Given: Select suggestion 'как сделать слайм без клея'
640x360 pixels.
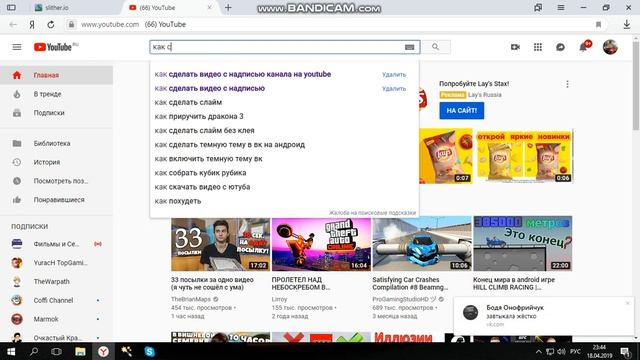Looking at the screenshot, I should pos(284,130).
